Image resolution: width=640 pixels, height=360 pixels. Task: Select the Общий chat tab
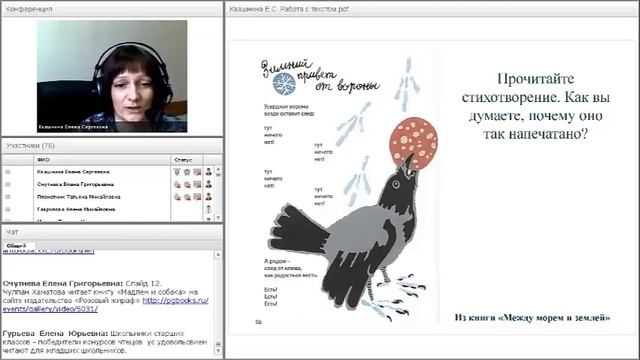(16, 246)
